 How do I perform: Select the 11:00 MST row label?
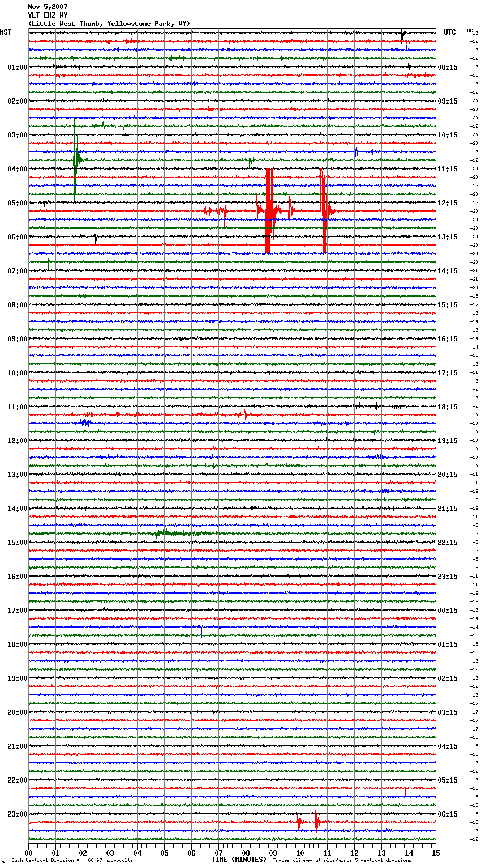click(17, 407)
